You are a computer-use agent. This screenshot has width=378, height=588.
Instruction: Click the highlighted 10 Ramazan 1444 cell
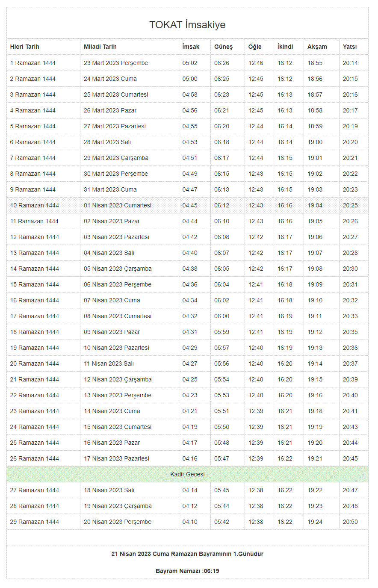tap(35, 205)
